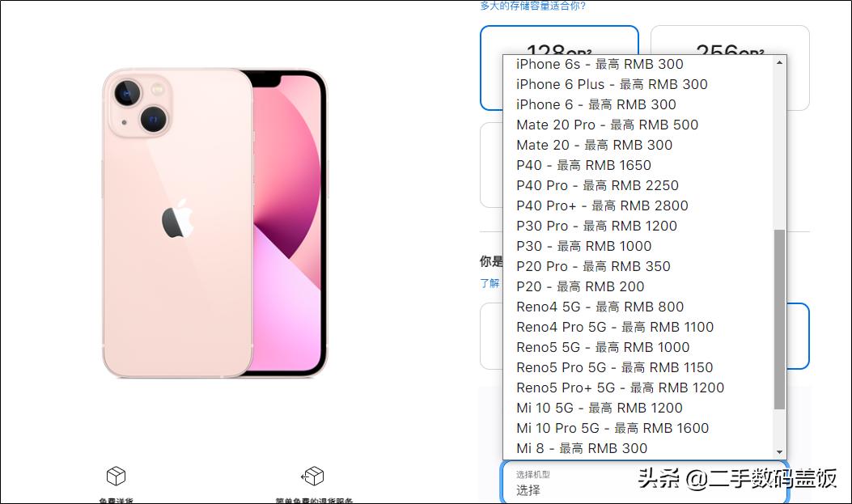Click the pink iPhone 13 product image
Image resolution: width=852 pixels, height=504 pixels.
pos(214,223)
